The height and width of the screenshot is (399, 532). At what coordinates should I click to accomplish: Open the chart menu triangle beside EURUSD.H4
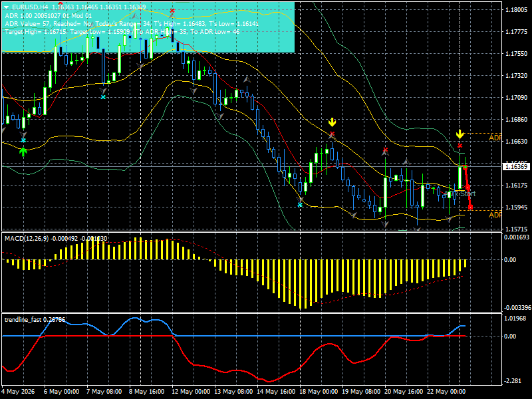tap(7, 7)
